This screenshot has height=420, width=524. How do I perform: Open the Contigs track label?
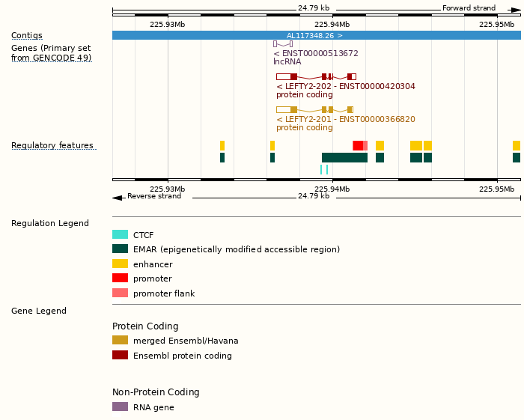27,36
